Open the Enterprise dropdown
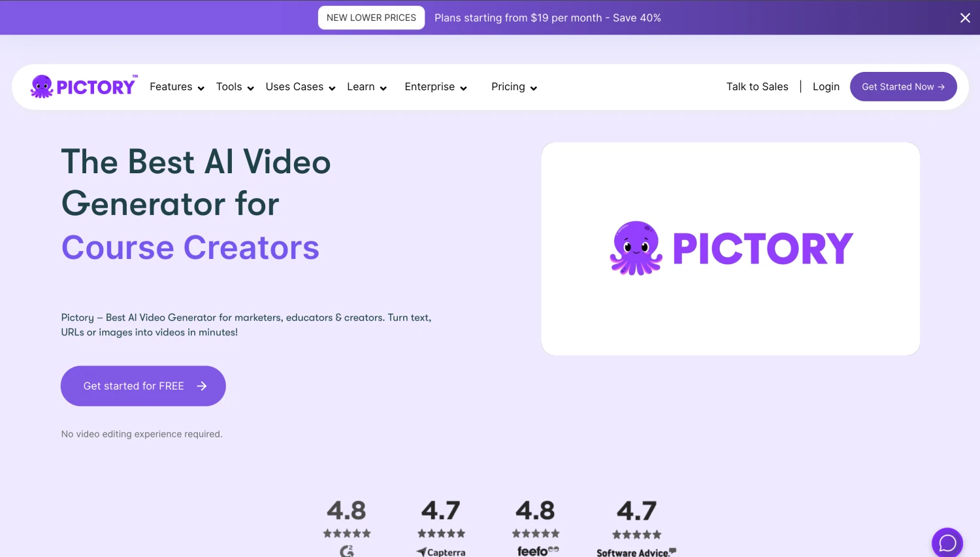This screenshot has width=980, height=557. tap(434, 86)
